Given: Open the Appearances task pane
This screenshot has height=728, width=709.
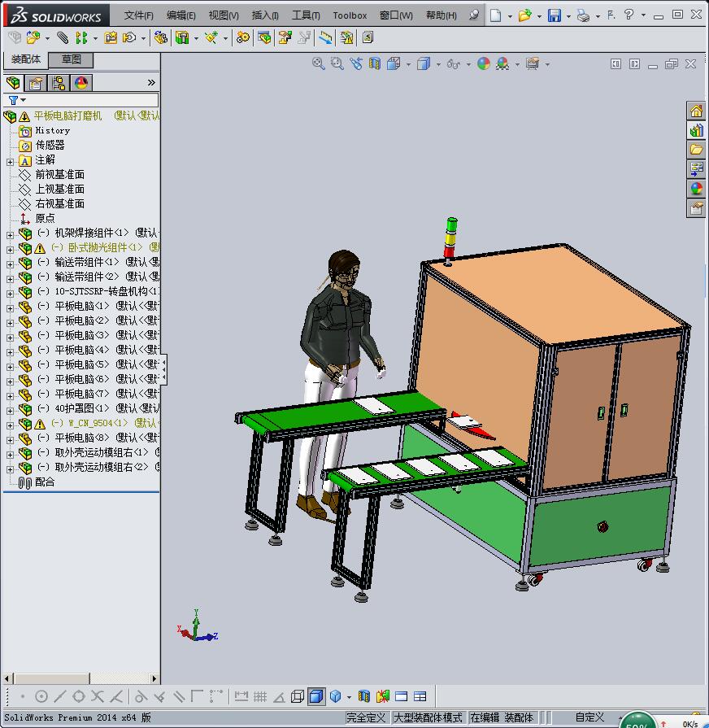Looking at the screenshot, I should point(696,189).
